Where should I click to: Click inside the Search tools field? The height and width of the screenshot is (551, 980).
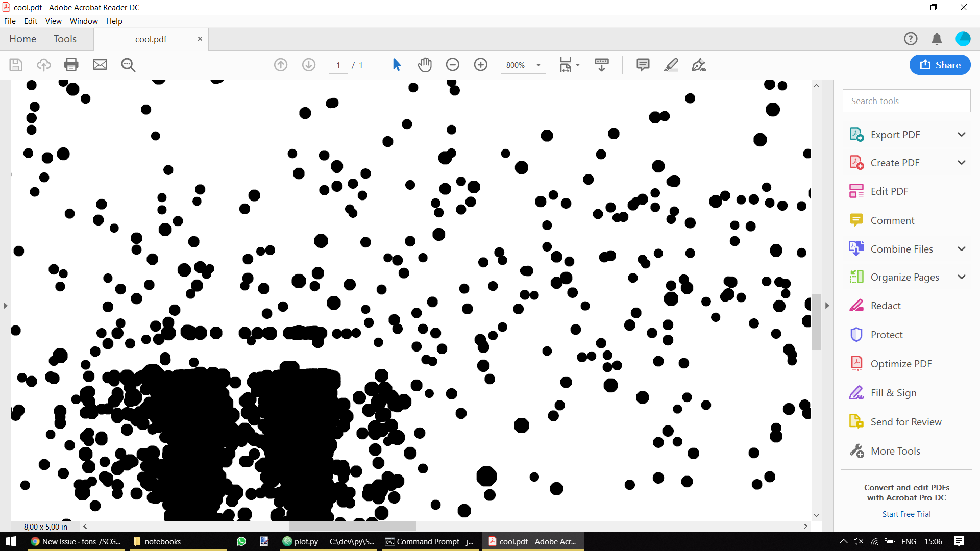[x=906, y=101]
